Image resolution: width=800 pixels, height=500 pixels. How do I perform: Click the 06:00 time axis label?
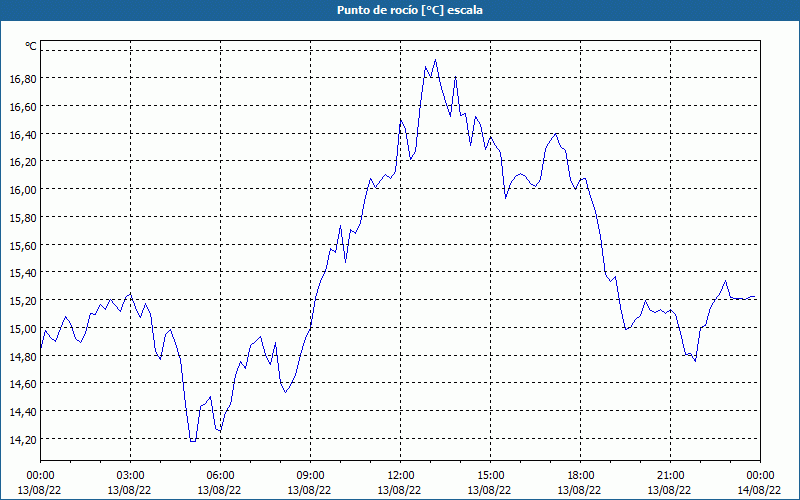click(x=220, y=476)
